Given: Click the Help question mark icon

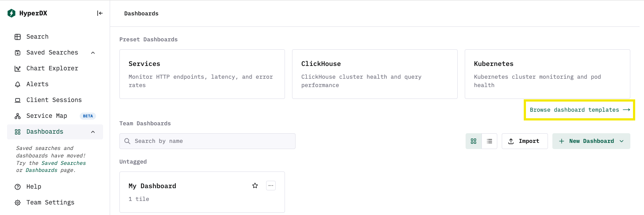Looking at the screenshot, I should [x=18, y=186].
